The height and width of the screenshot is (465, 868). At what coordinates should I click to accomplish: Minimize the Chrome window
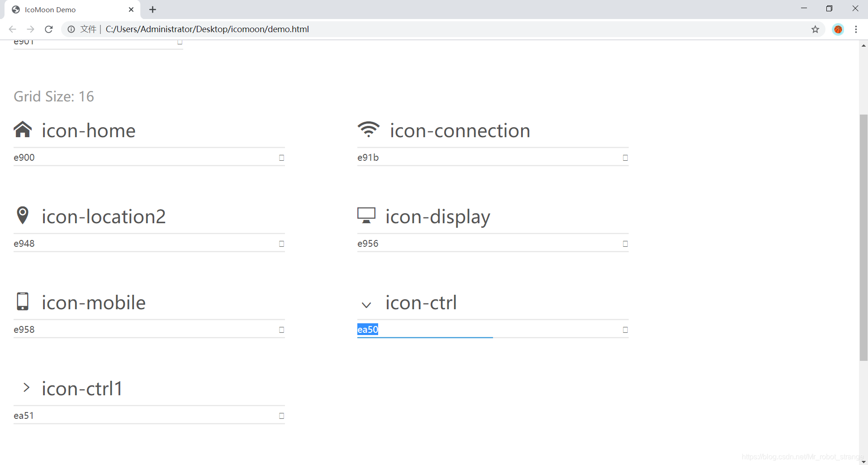(804, 8)
